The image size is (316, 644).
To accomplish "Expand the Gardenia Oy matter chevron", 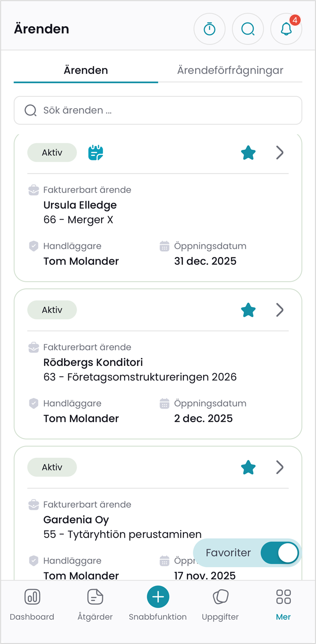I will click(x=280, y=467).
